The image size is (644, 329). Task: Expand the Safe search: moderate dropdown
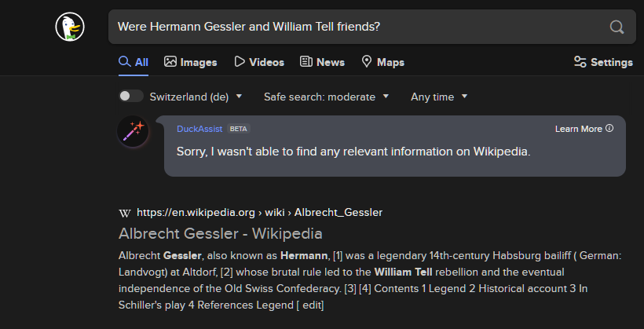(326, 97)
